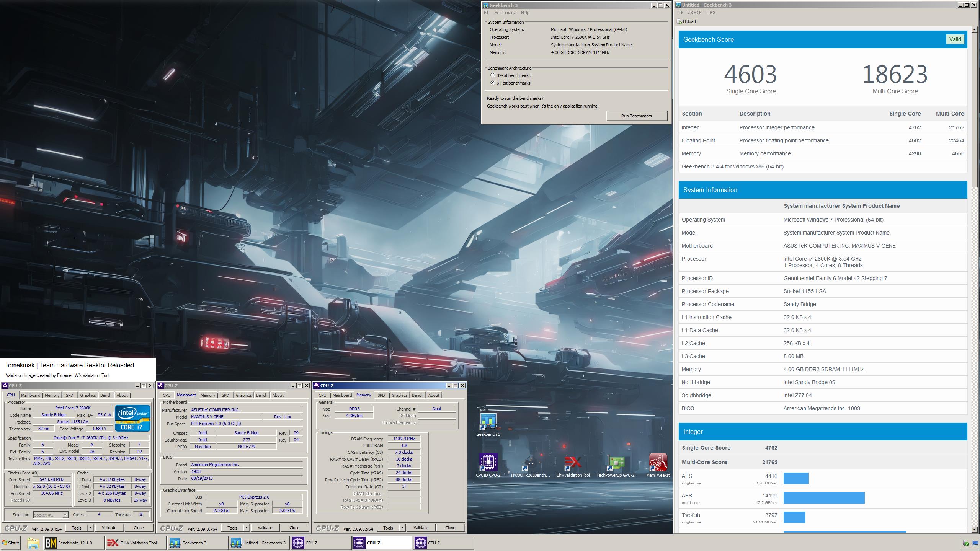Switch to CPU tab in CPU-Z Memory window

pos(322,395)
